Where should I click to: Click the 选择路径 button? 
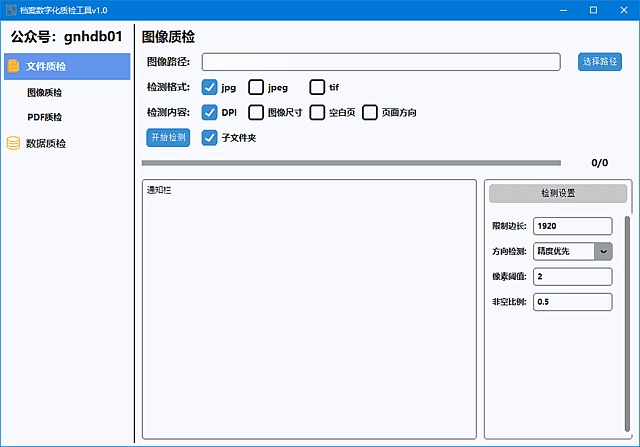point(599,62)
